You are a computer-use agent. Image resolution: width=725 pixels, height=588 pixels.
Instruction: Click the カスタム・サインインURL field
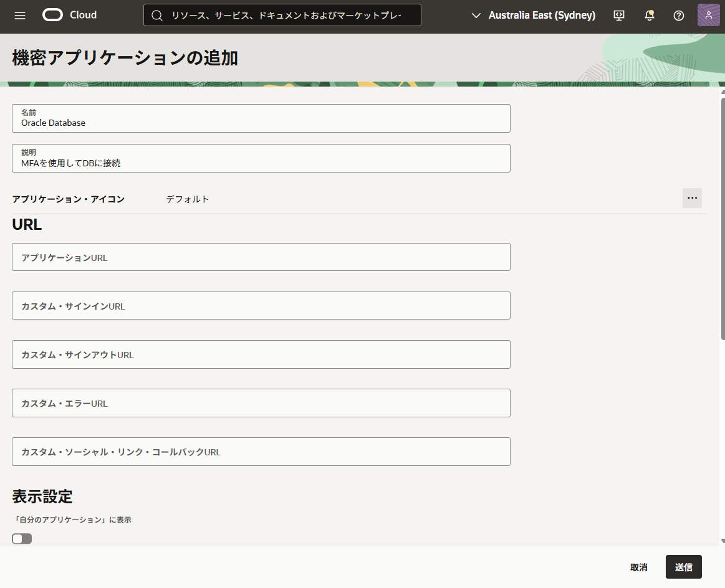(261, 305)
